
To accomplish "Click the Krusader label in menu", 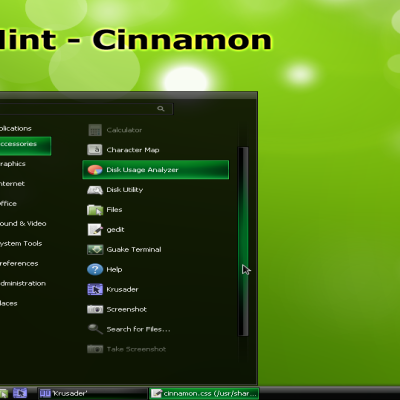I will pos(122,289).
